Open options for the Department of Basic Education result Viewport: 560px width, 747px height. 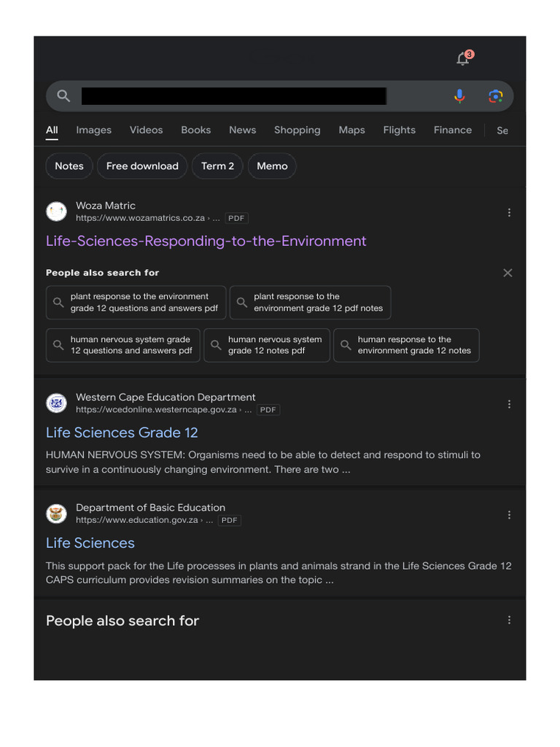click(509, 514)
